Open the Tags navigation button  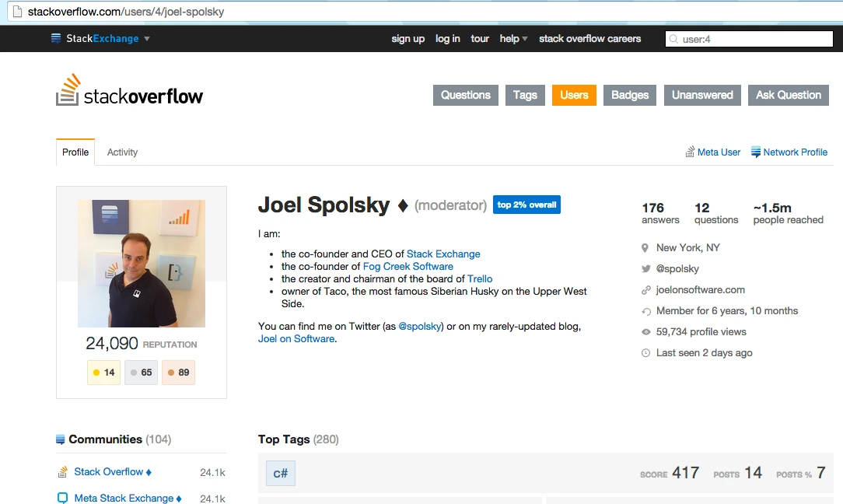click(525, 95)
